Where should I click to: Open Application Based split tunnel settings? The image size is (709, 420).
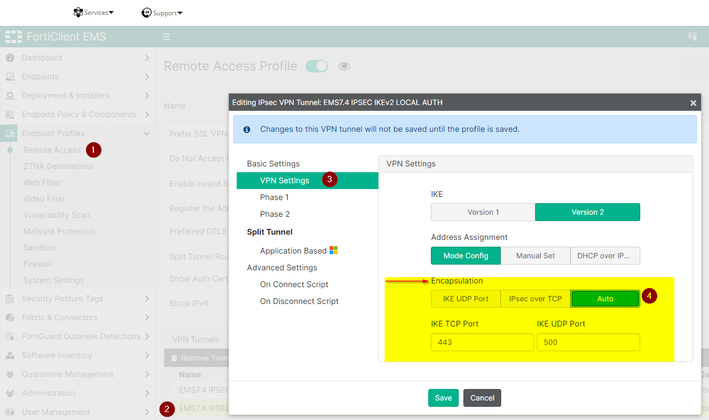[x=293, y=251]
